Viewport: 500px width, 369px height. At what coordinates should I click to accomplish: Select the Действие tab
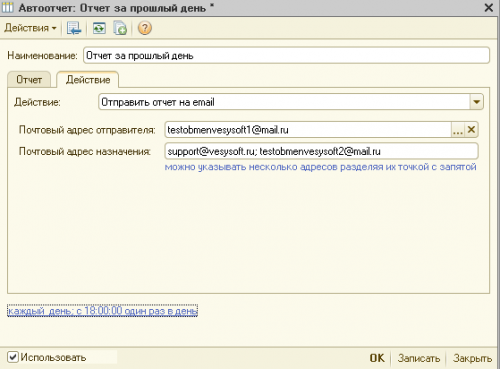[88, 80]
